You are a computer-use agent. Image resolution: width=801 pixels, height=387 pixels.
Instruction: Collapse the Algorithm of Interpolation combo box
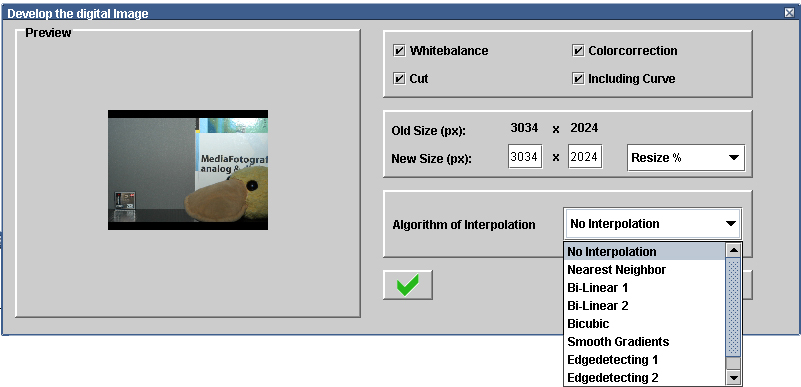pyautogui.click(x=652, y=224)
